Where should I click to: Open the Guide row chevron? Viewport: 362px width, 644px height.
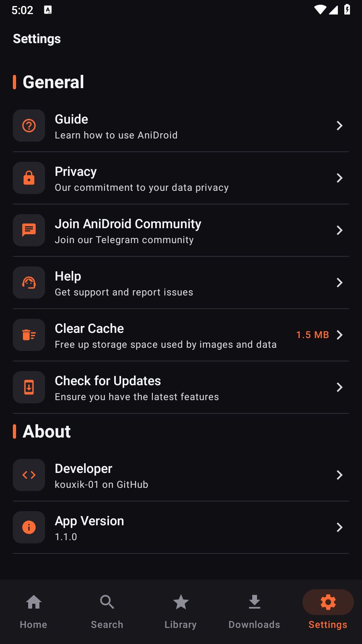(x=339, y=126)
